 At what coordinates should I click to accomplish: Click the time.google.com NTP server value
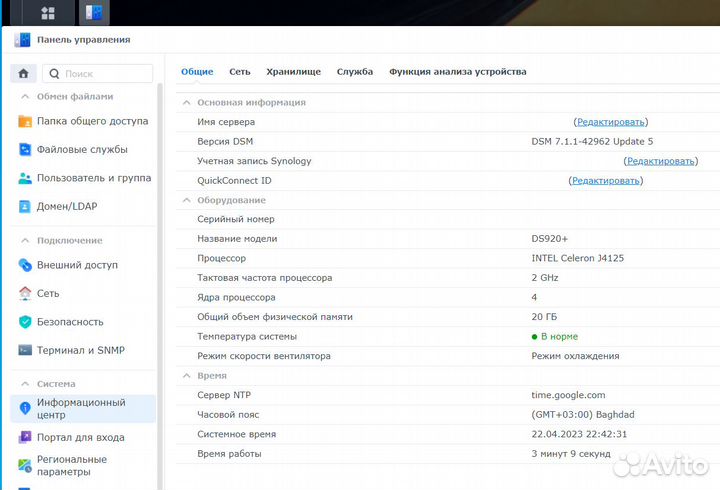[568, 395]
